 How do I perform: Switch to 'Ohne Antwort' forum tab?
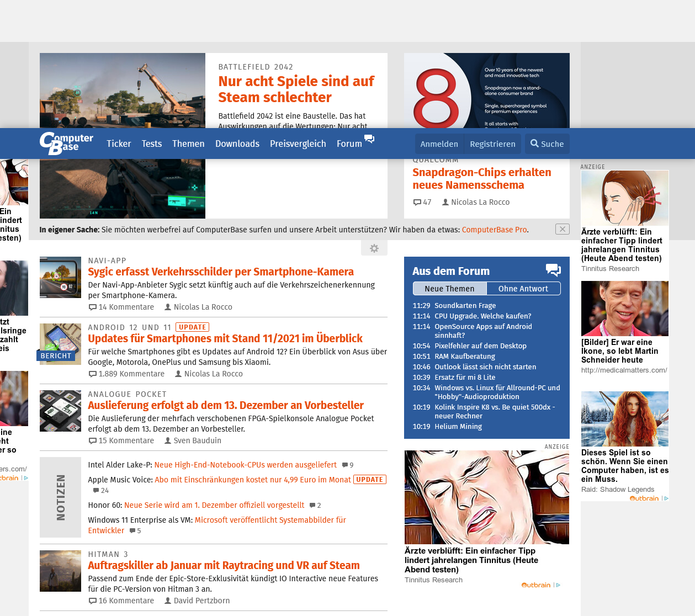click(523, 289)
